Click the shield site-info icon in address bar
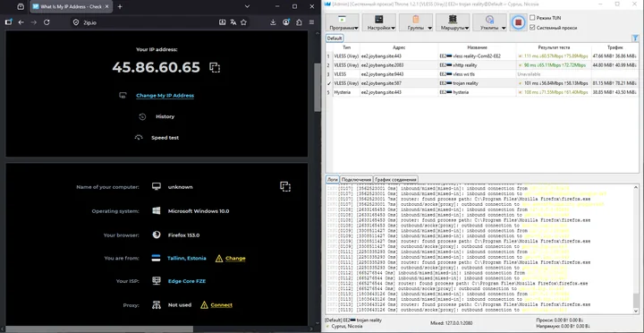 pyautogui.click(x=75, y=22)
